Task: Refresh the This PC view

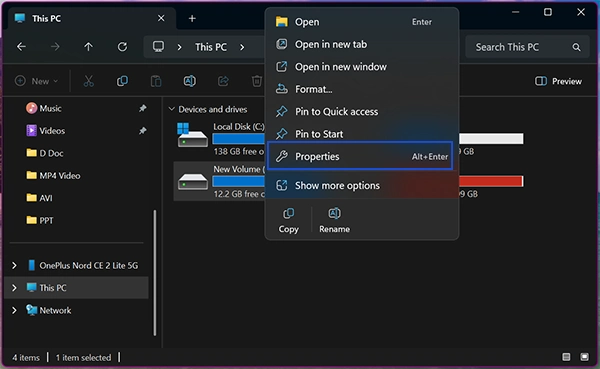Action: click(x=122, y=47)
